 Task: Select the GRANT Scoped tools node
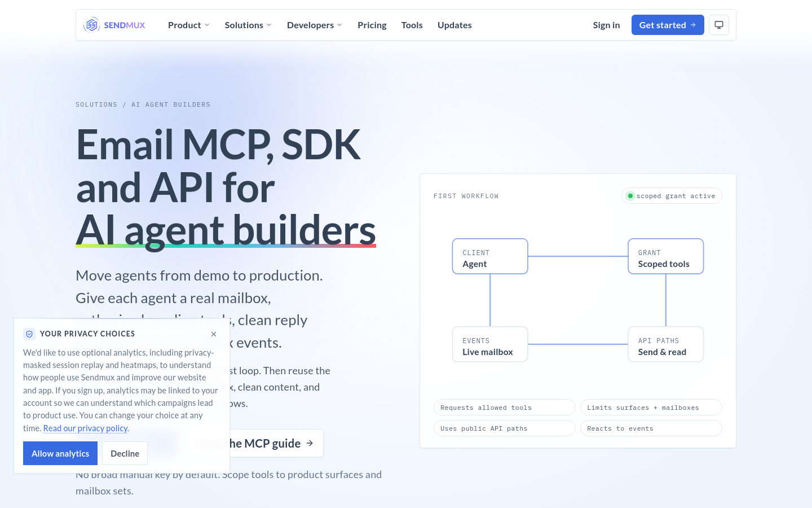666,256
